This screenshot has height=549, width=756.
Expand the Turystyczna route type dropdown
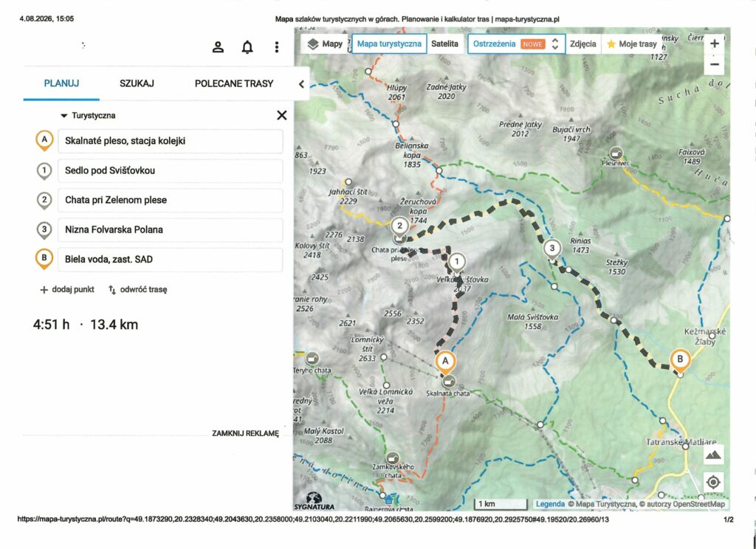click(88, 116)
